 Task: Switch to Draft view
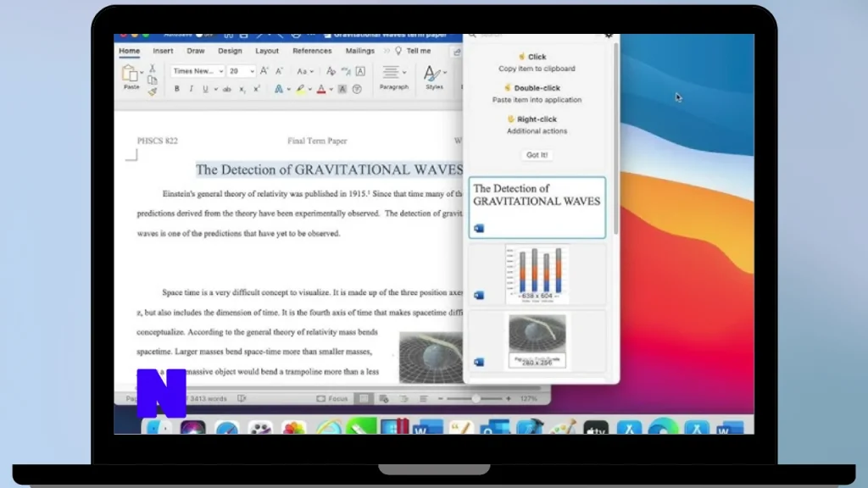pyautogui.click(x=424, y=398)
